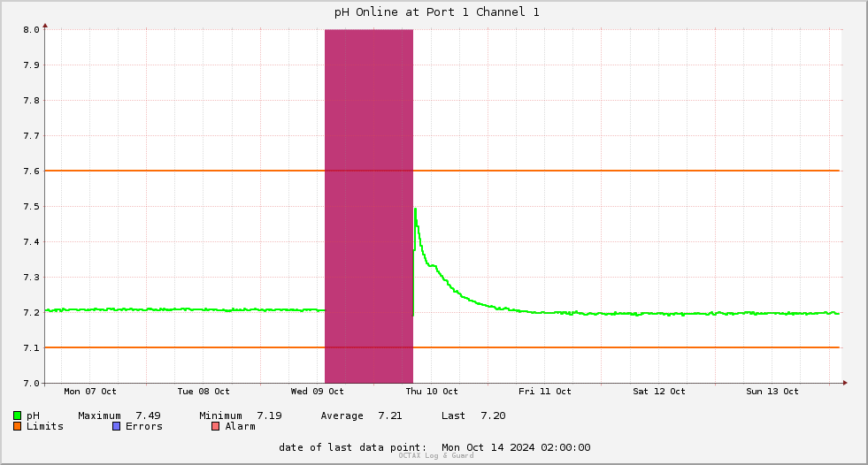Click the 'Average 7.21' statistic
Viewport: 868px width, 465px height.
tap(362, 415)
